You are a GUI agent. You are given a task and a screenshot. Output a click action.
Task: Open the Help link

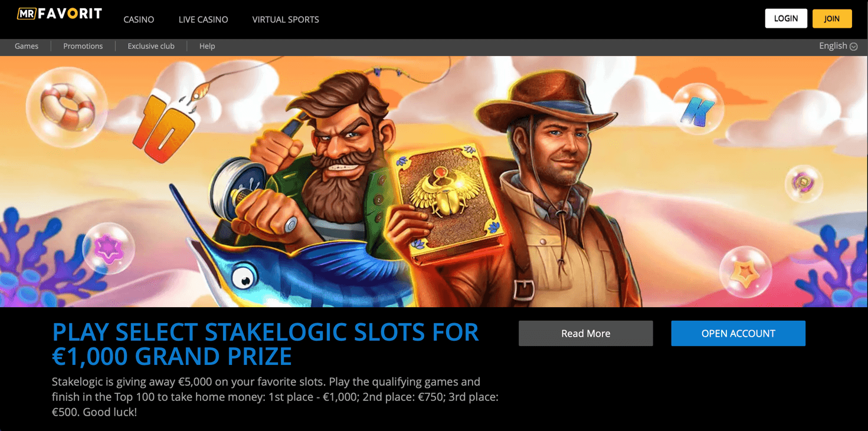coord(207,46)
